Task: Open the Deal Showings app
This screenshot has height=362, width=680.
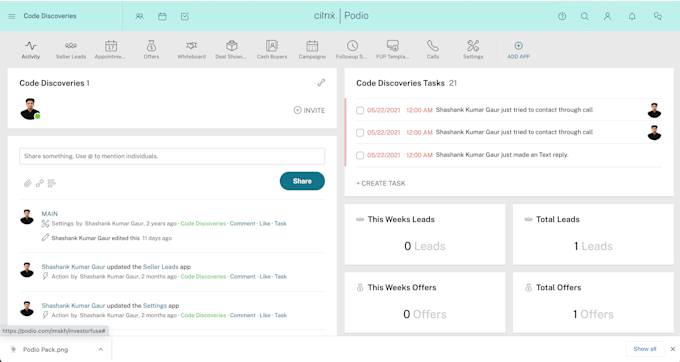Action: [x=231, y=49]
